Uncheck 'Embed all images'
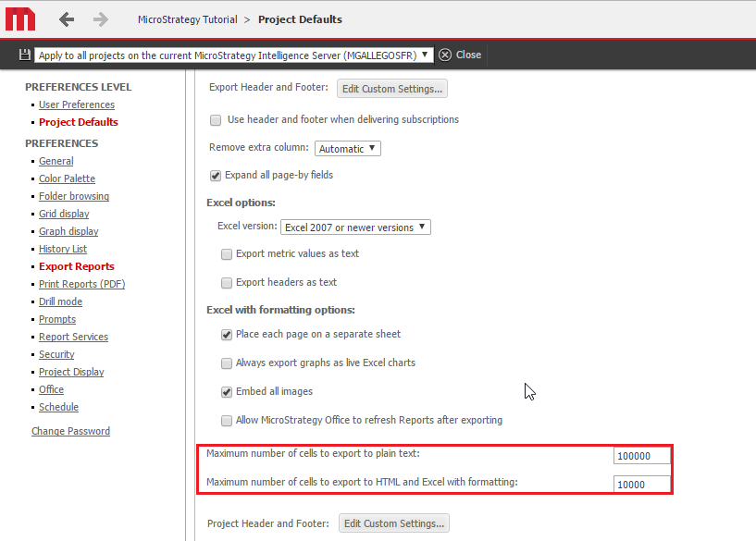Image resolution: width=756 pixels, height=541 pixels. [x=227, y=391]
